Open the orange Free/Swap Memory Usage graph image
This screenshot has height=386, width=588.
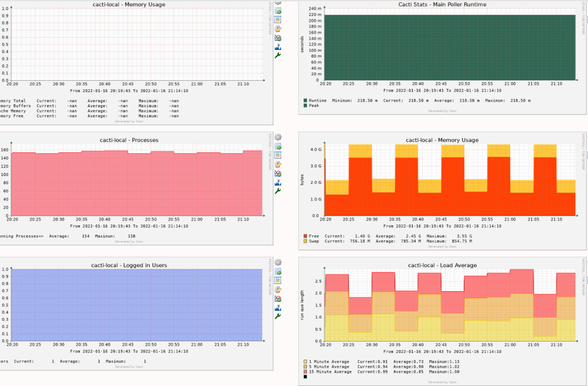coord(442,191)
